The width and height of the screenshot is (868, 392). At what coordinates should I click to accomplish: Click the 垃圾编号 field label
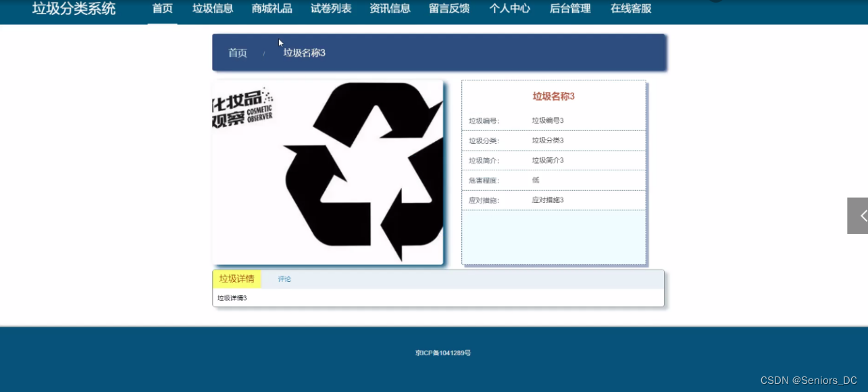pyautogui.click(x=484, y=121)
